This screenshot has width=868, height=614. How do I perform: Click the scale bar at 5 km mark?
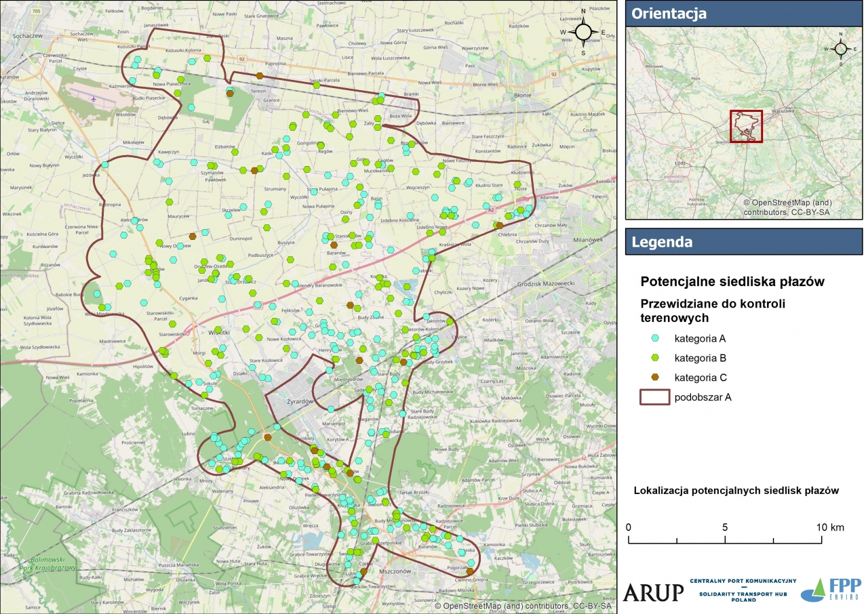click(x=726, y=540)
